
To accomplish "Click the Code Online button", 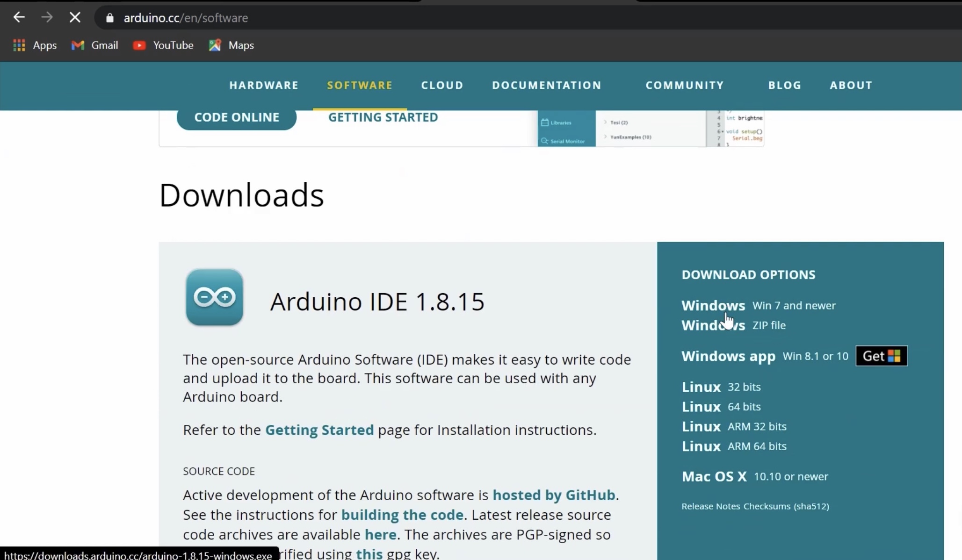I will [x=237, y=117].
